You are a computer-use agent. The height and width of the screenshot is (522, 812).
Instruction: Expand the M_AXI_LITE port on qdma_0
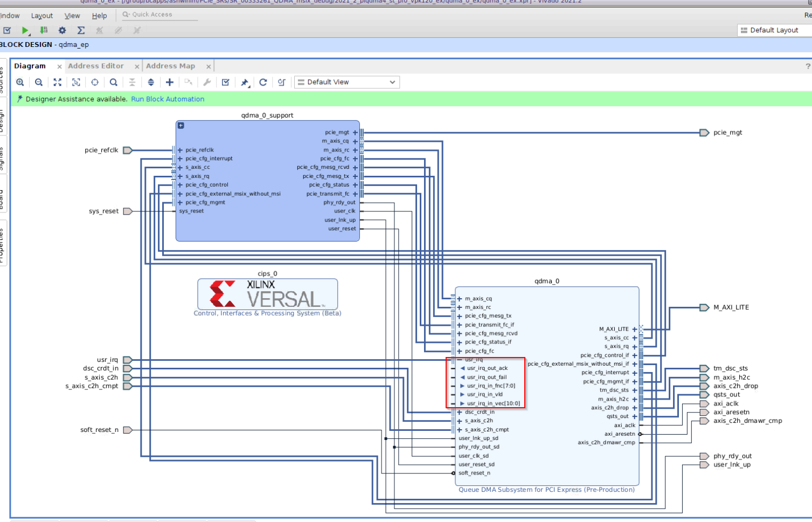click(x=635, y=329)
